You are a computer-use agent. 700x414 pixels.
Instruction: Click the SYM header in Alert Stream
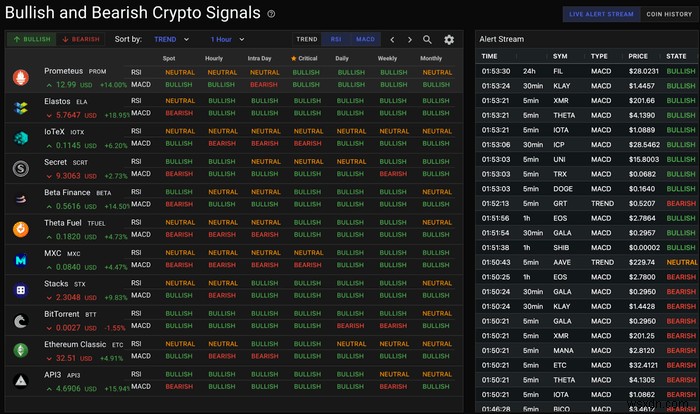click(560, 56)
